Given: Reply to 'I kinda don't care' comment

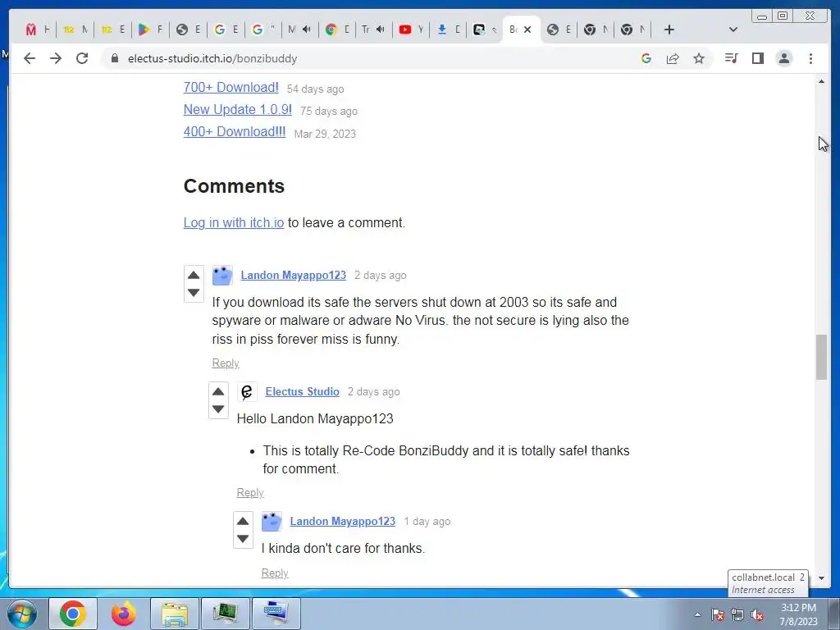Looking at the screenshot, I should coord(275,573).
